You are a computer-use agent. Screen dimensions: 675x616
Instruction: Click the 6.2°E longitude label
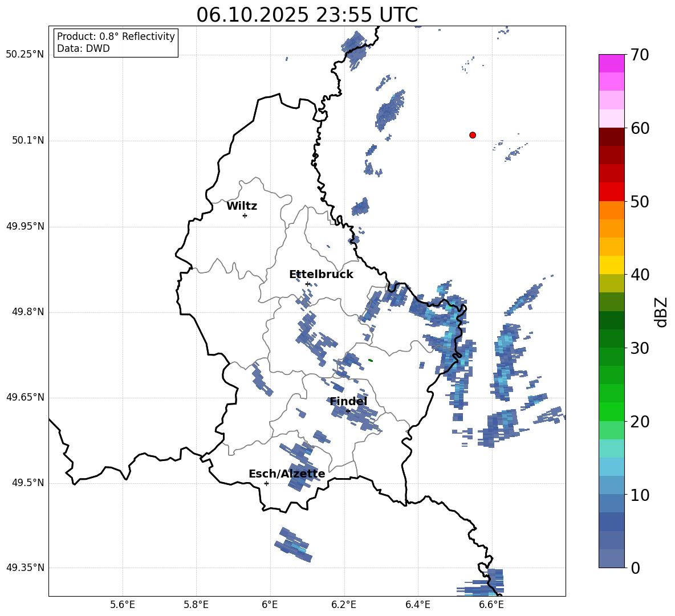344,605
